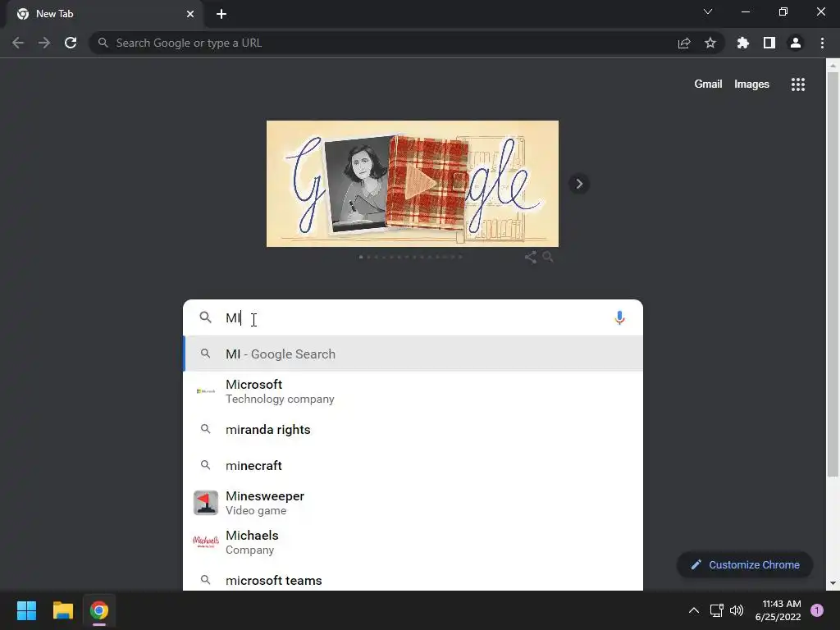Click the Chrome taskbar icon

(x=99, y=610)
